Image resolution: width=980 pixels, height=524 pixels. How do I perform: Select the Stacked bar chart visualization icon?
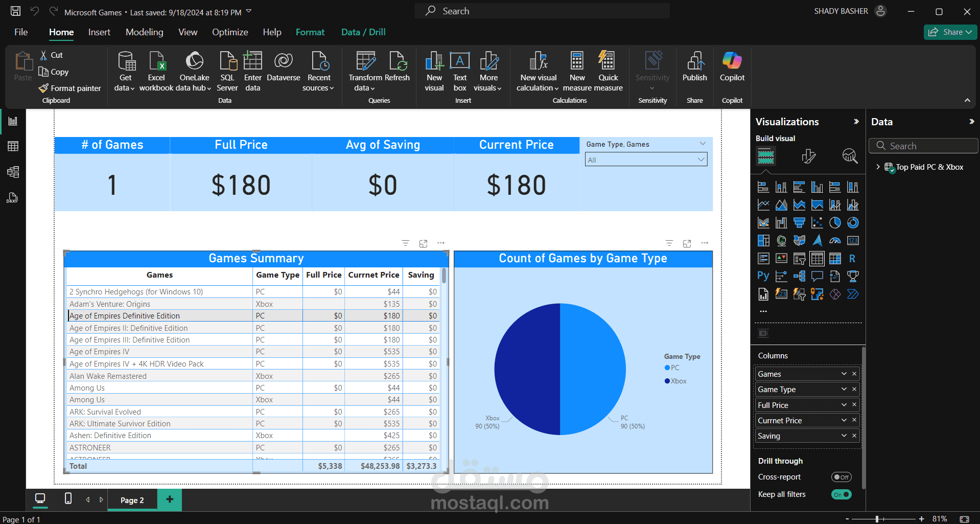tap(763, 187)
